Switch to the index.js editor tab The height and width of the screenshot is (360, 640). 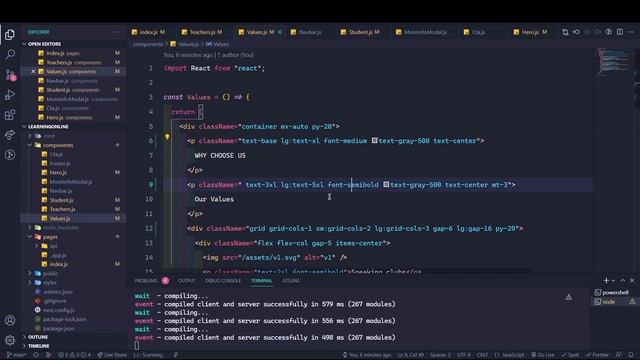[148, 32]
